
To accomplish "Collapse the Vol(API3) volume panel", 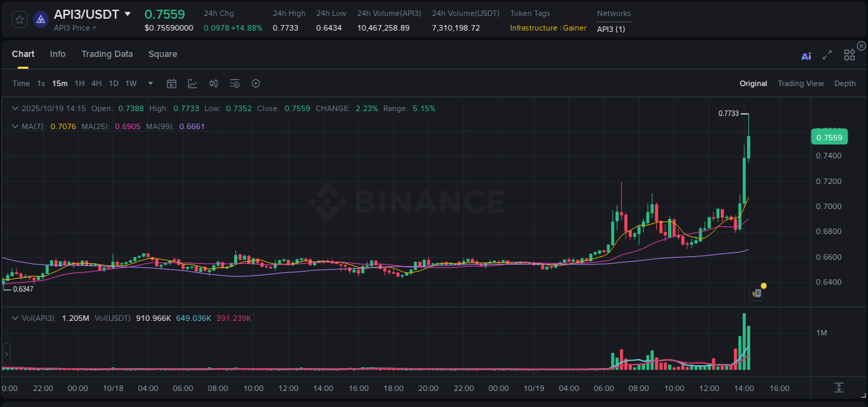I will 15,317.
